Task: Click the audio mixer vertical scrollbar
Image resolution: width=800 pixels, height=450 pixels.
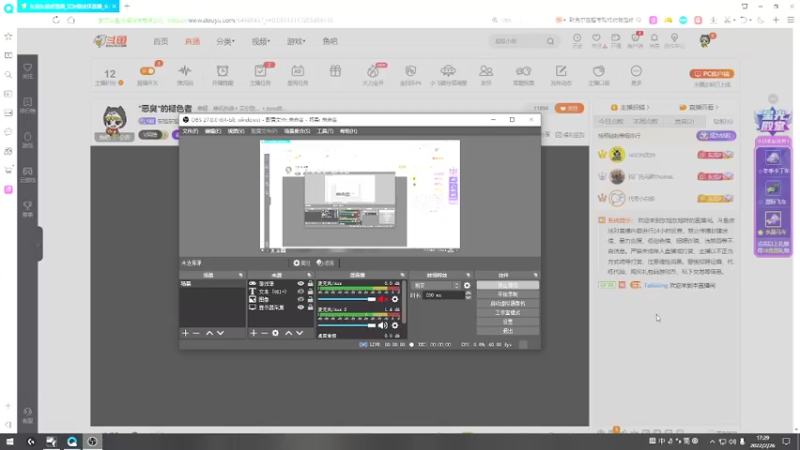Action: 405,302
